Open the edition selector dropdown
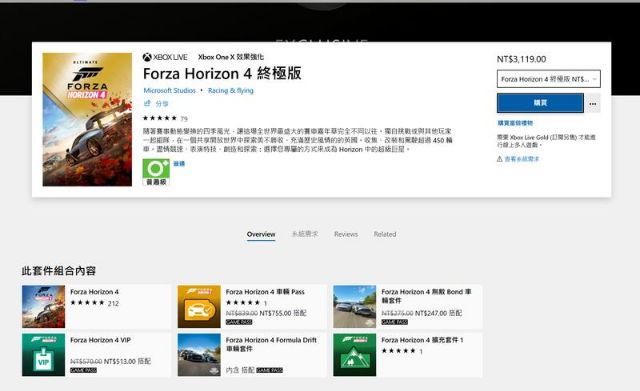640x391 pixels. 549,79
